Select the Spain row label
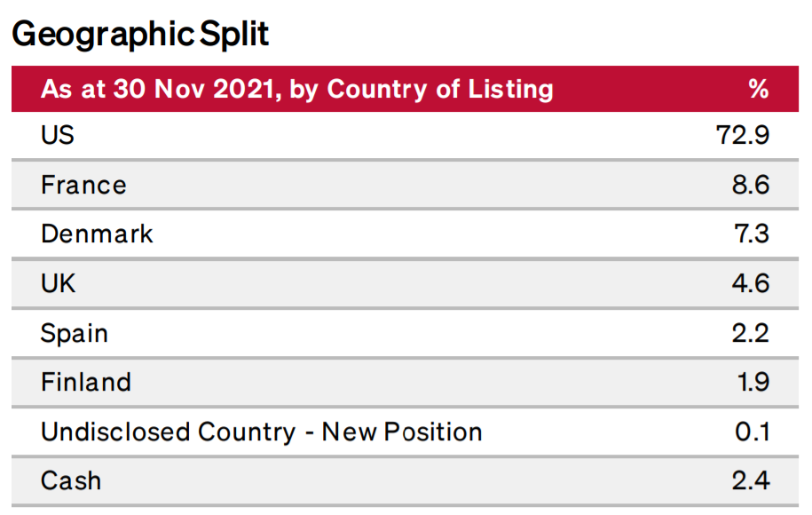 [x=75, y=334]
